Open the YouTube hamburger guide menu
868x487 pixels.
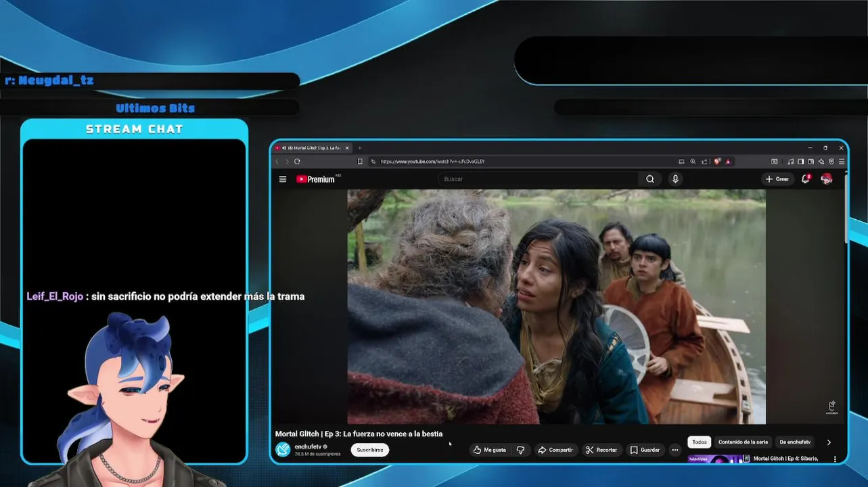point(283,179)
